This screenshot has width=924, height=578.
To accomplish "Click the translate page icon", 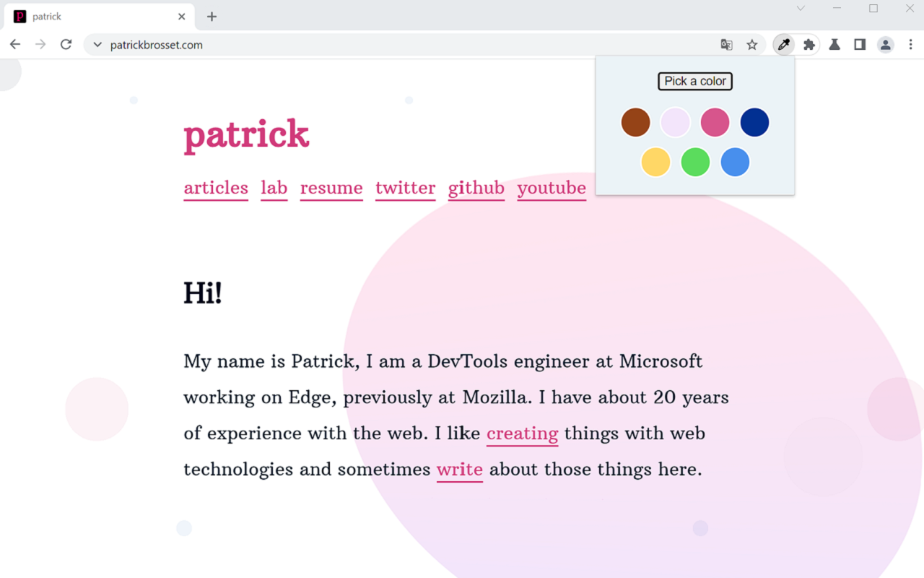I will [x=727, y=45].
